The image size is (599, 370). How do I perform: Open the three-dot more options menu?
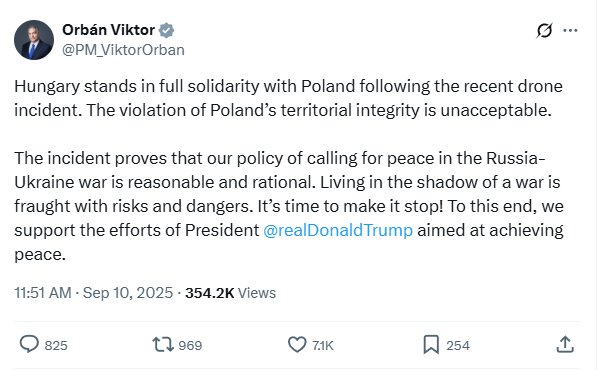[x=570, y=31]
